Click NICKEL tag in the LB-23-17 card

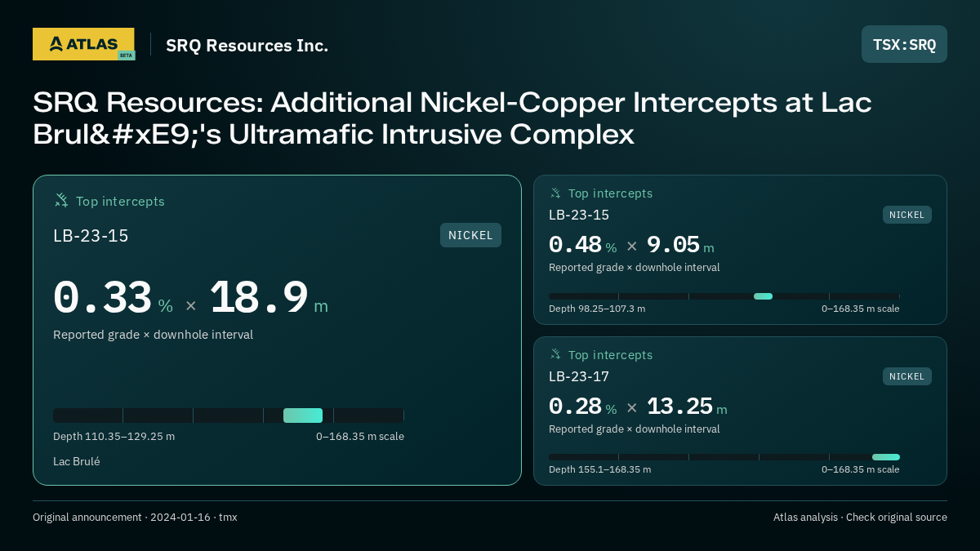[906, 376]
